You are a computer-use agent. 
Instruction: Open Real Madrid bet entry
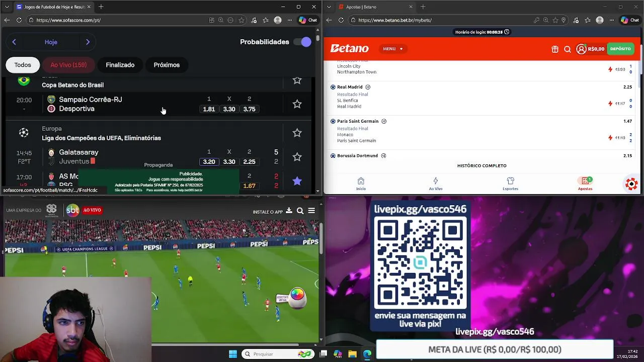481,97
